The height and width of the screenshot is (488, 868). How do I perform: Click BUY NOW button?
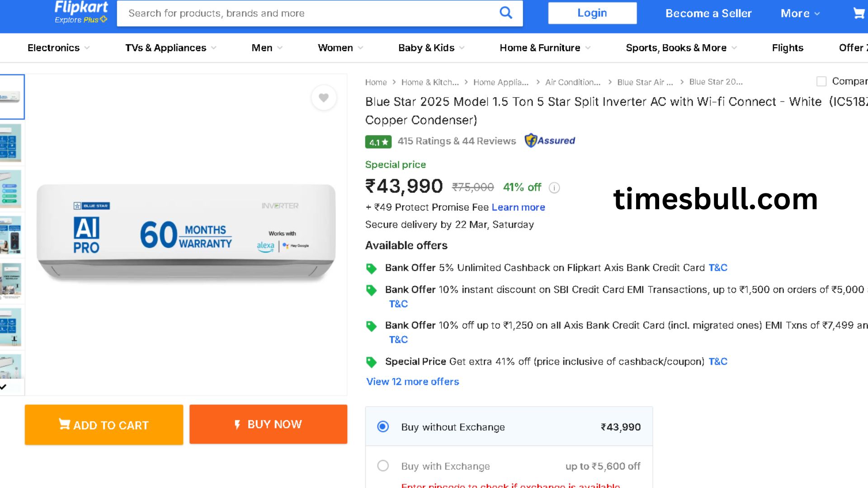point(269,424)
